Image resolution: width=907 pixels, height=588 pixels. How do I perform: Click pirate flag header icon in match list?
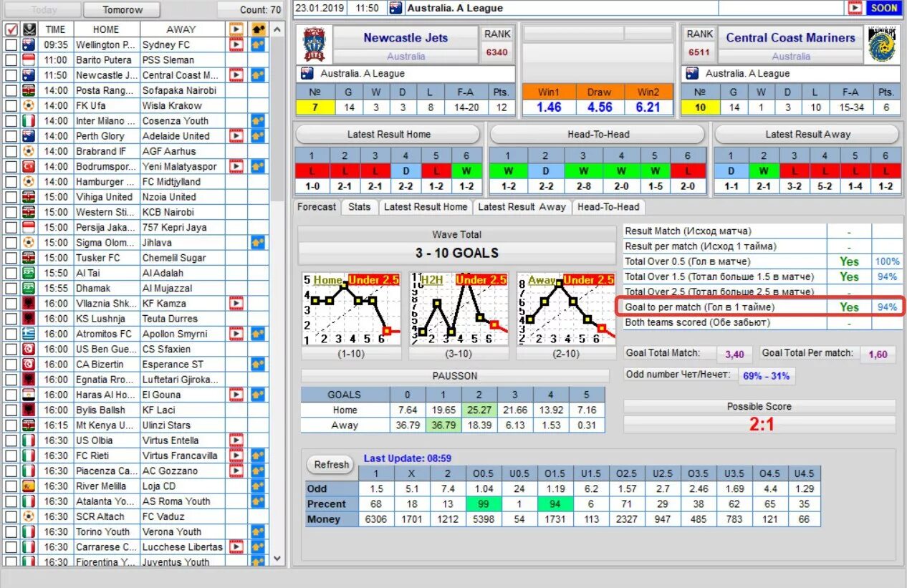(29, 29)
